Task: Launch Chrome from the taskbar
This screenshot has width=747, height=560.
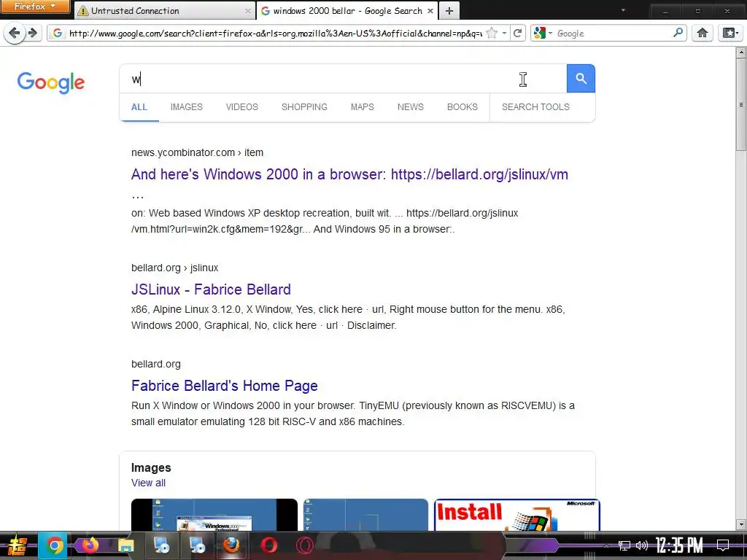Action: (x=54, y=545)
